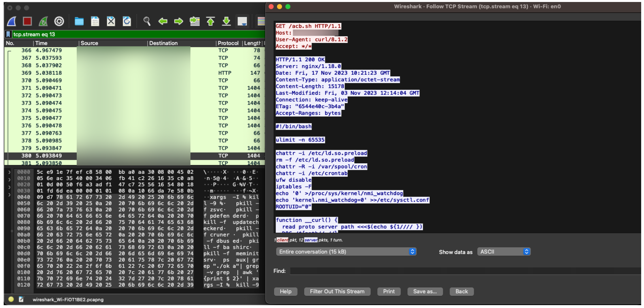This screenshot has height=308, width=644.
Task: Stop the running capture with the red square
Action: (27, 21)
